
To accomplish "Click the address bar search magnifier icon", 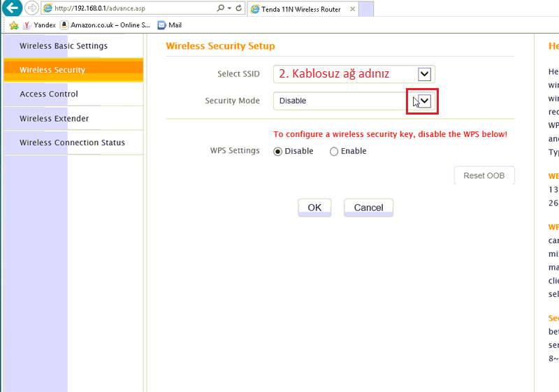I will (220, 9).
